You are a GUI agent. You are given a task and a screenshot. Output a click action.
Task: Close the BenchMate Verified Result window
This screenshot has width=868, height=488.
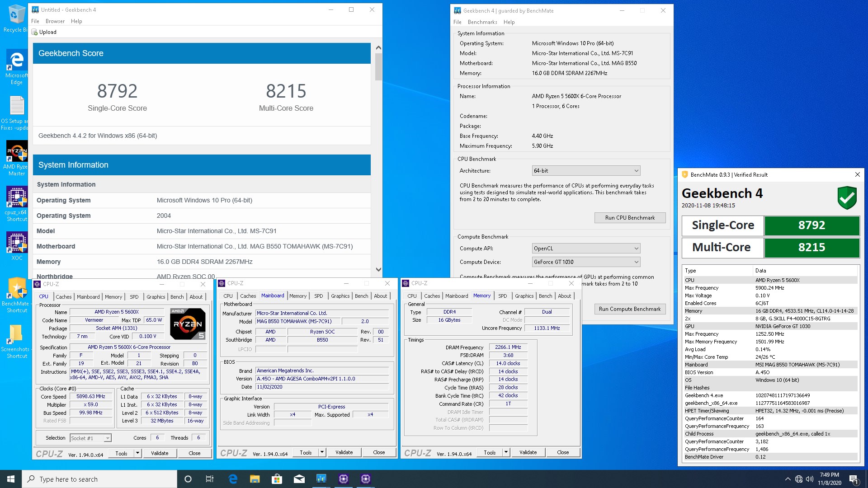pyautogui.click(x=857, y=174)
